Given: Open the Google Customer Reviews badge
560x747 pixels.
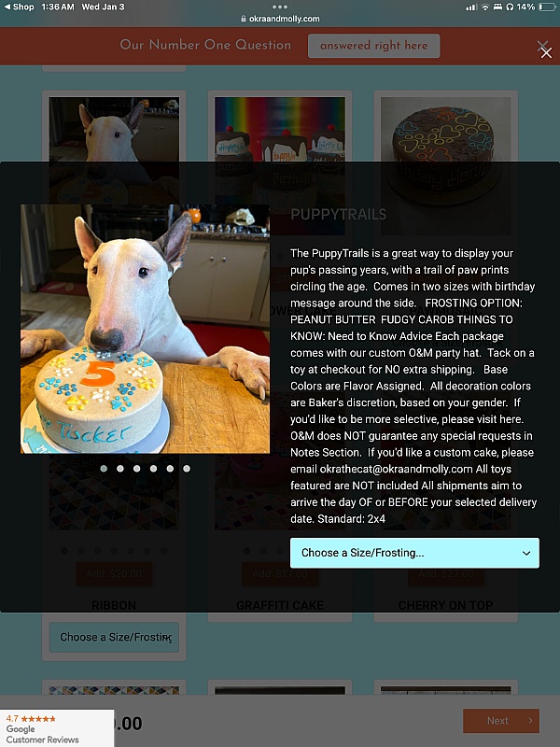Looking at the screenshot, I should 57,728.
